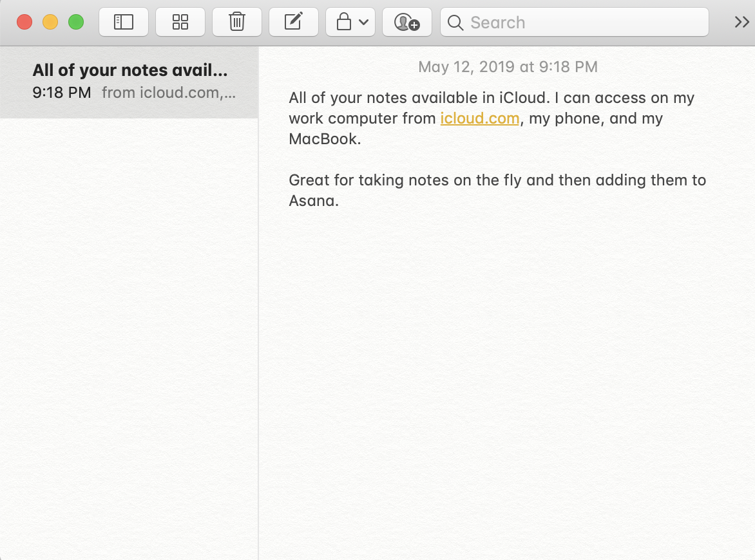This screenshot has width=755, height=560.
Task: Toggle the folders sidebar icon
Action: 123,23
